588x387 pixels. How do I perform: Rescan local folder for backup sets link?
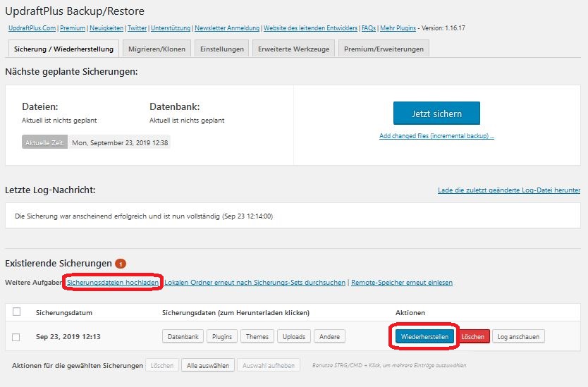255,283
